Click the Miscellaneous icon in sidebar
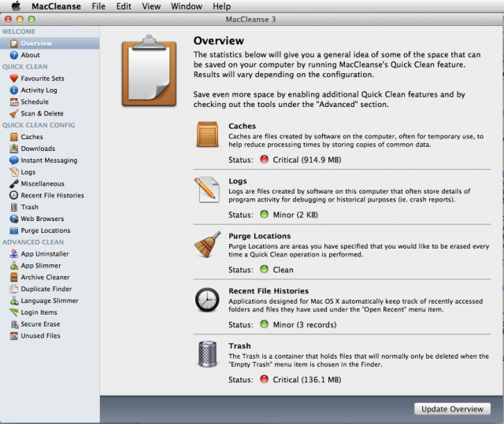504x424 pixels. point(14,183)
